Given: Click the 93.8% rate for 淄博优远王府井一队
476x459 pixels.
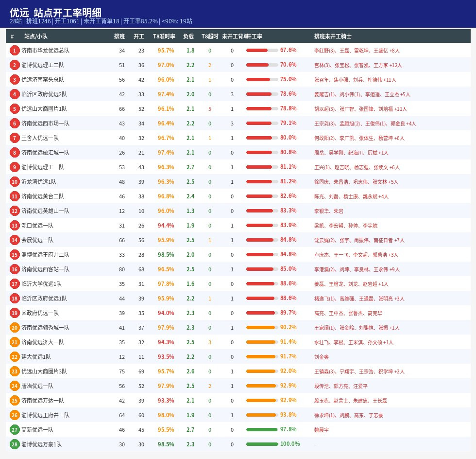Looking at the screenshot, I should click(x=288, y=415).
